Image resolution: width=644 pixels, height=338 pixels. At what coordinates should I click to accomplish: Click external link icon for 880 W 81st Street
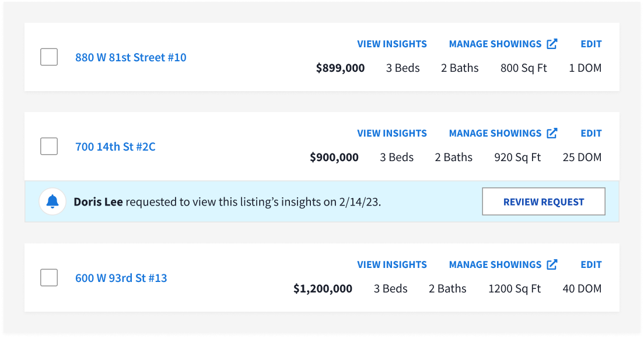[552, 44]
